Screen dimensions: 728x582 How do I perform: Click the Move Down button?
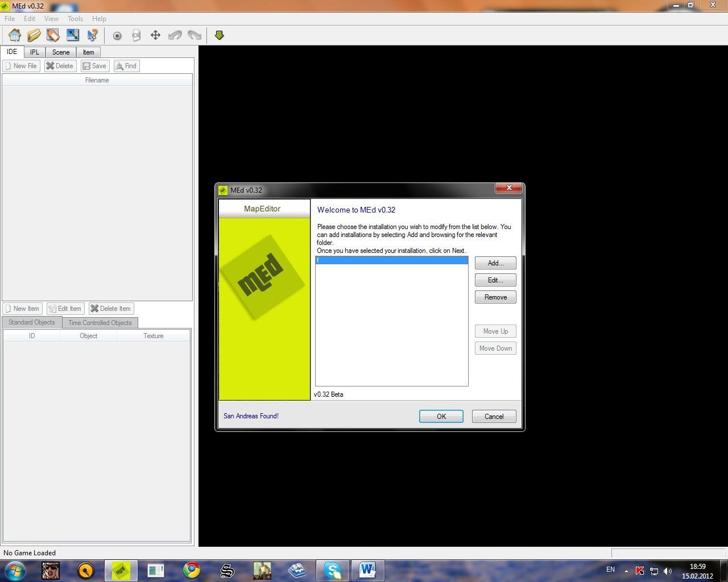point(495,348)
